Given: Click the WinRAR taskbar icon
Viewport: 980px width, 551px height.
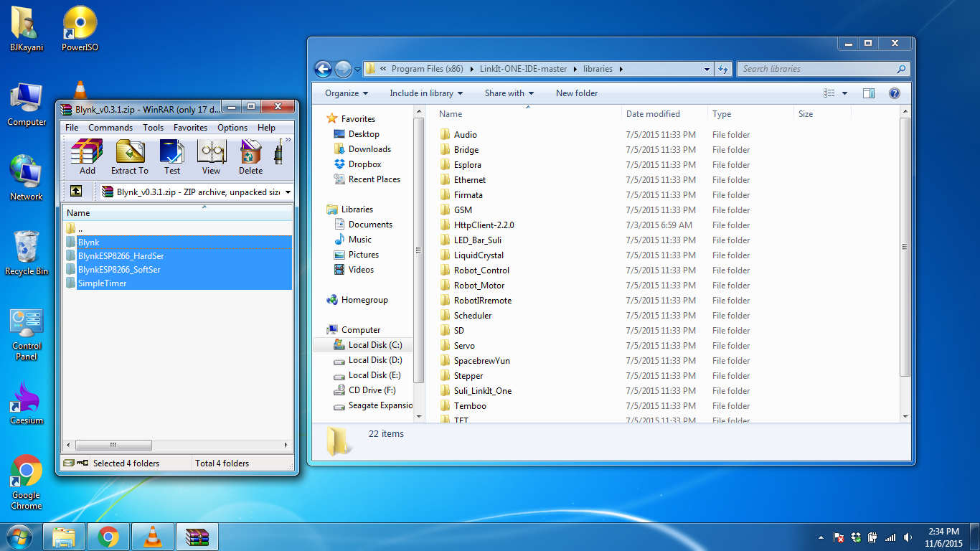Looking at the screenshot, I should click(197, 537).
